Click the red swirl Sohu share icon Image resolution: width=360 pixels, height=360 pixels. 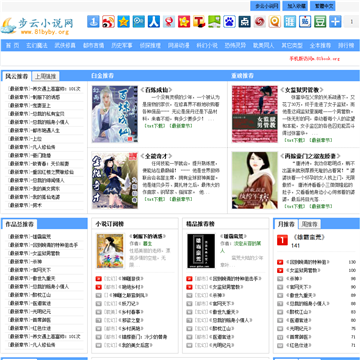pos(260,22)
